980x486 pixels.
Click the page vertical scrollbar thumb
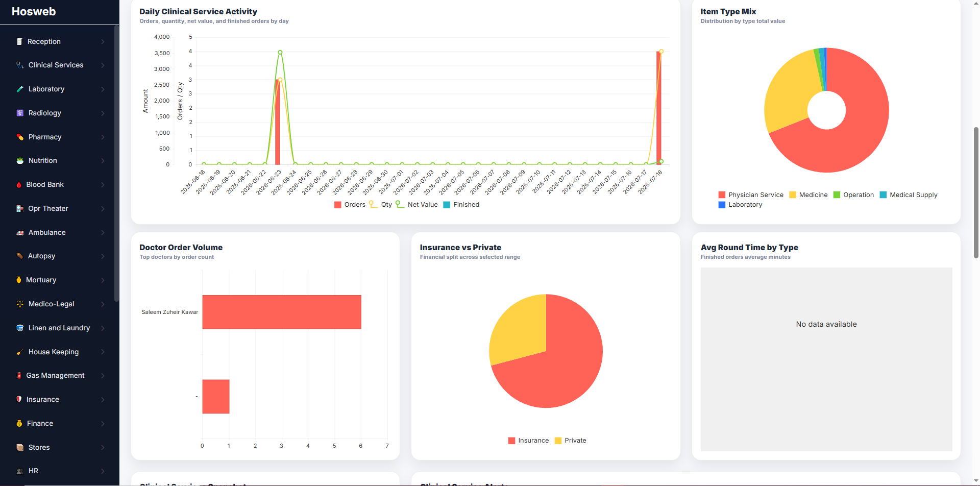(x=976, y=192)
